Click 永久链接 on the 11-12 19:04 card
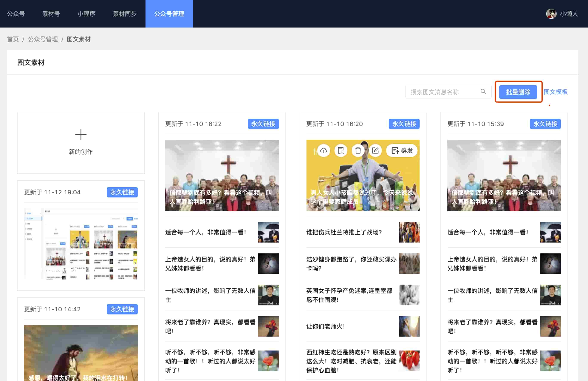 122,192
